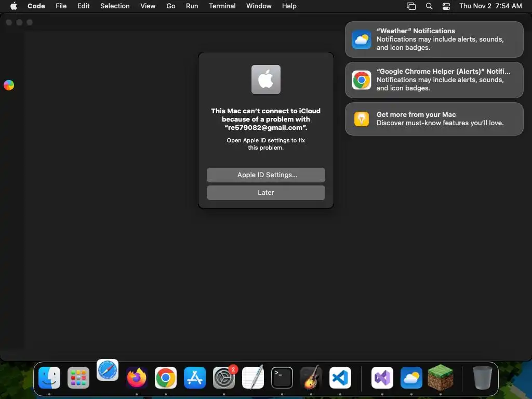This screenshot has height=399, width=532.
Task: Open Visual Studio purple icon in Dock
Action: point(382,378)
